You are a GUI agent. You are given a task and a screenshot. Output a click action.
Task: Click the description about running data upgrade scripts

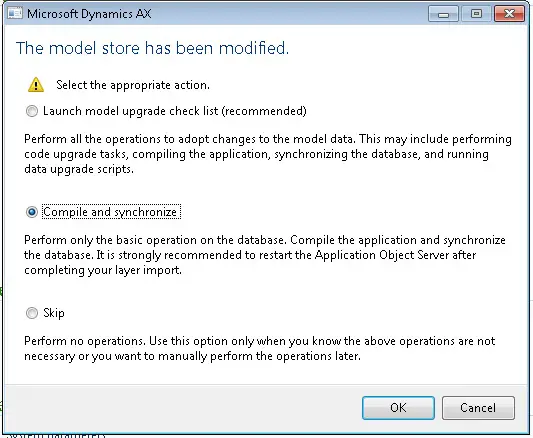pos(268,154)
